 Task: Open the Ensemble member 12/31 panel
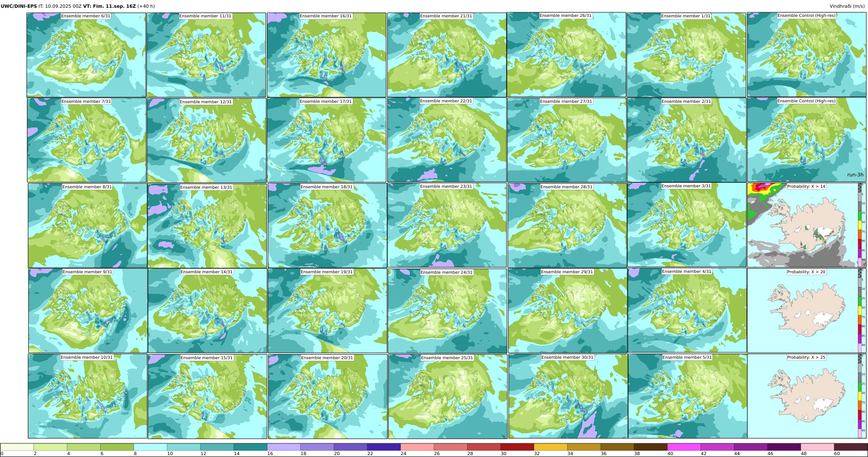(206, 140)
